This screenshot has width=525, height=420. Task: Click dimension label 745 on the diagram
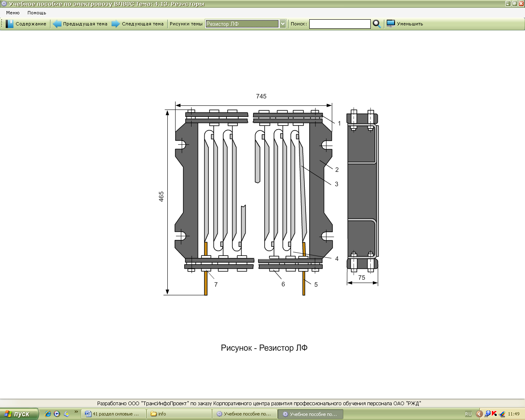click(x=261, y=96)
